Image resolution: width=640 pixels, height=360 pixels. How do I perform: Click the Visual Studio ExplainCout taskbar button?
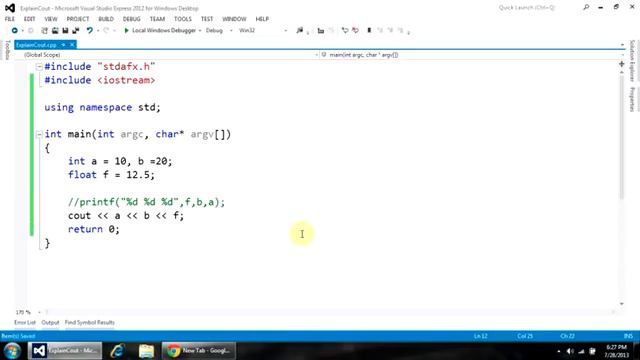65,351
